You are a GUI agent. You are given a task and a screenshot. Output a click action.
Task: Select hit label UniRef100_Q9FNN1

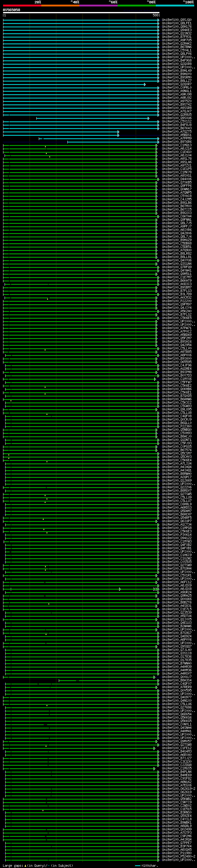click(176, 220)
